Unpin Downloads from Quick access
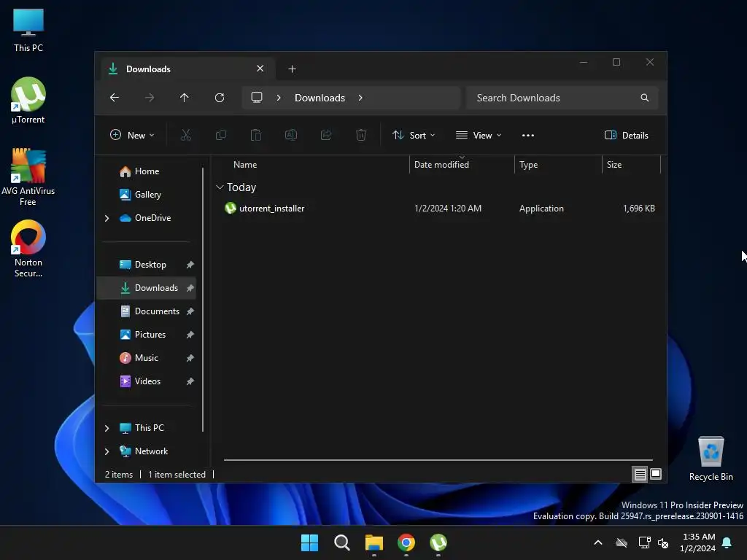Image resolution: width=747 pixels, height=560 pixels. pyautogui.click(x=190, y=288)
